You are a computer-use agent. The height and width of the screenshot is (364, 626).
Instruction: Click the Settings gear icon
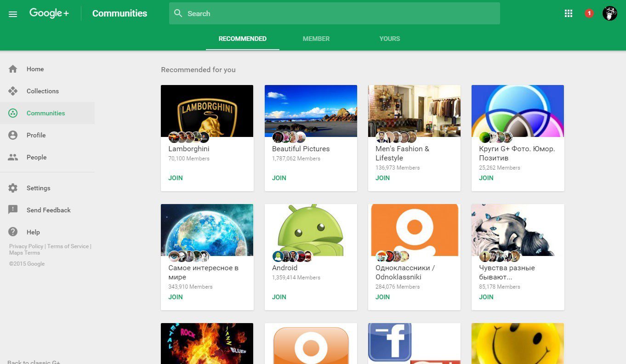tap(13, 188)
